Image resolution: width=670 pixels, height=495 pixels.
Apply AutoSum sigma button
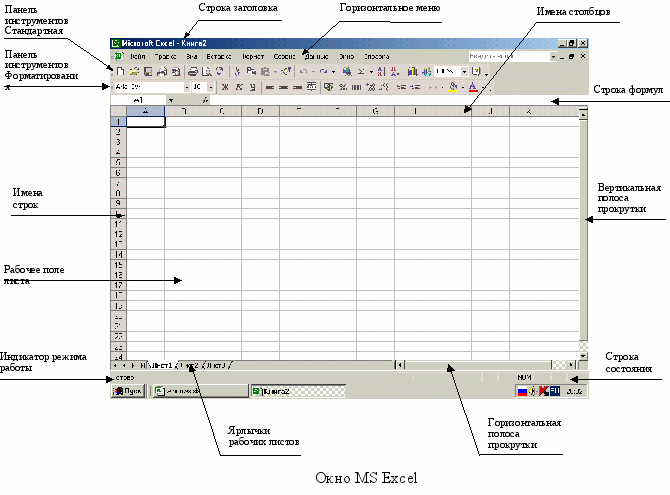[x=361, y=71]
